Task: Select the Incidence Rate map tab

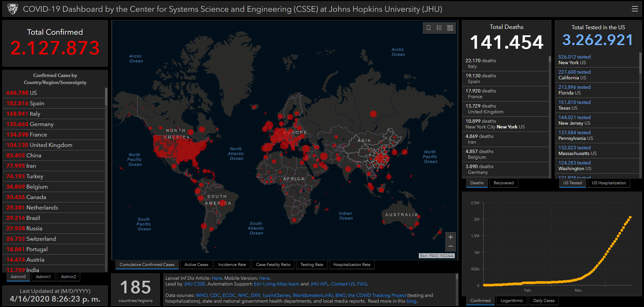Action: click(232, 265)
